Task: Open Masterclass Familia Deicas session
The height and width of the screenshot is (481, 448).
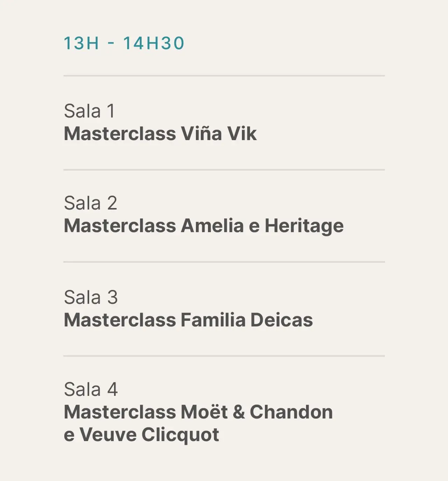Action: (188, 320)
